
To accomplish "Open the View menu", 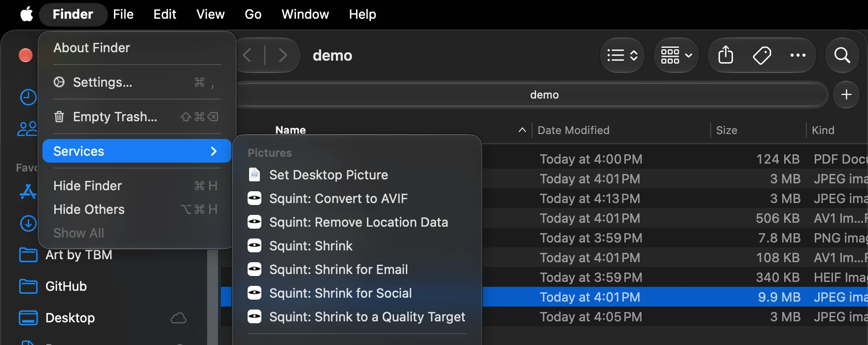I will tap(211, 14).
